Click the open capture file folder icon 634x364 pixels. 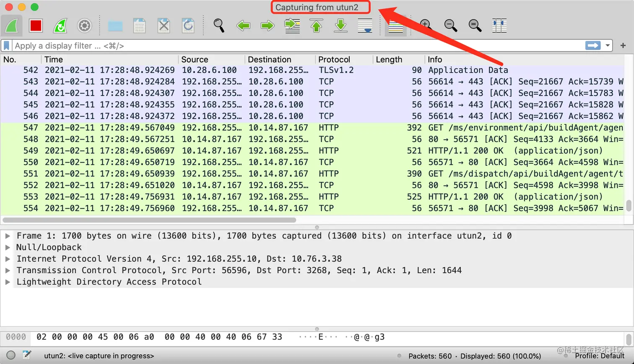(x=115, y=26)
